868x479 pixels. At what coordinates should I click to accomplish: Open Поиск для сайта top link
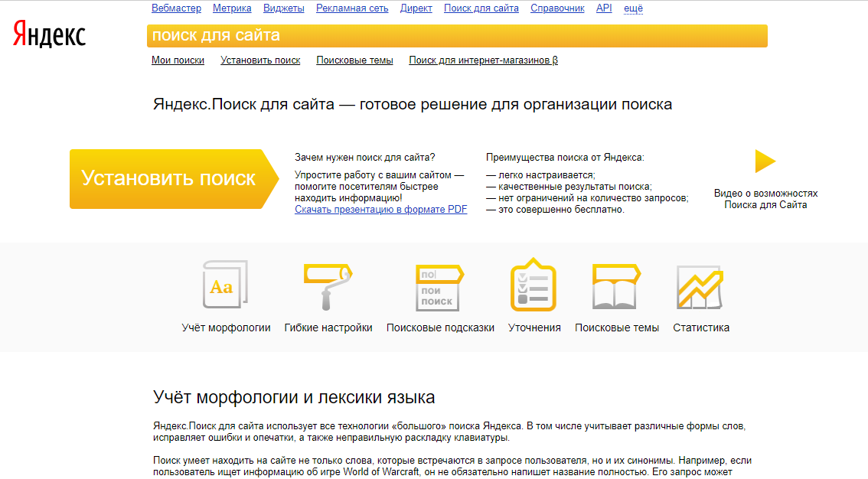point(481,8)
